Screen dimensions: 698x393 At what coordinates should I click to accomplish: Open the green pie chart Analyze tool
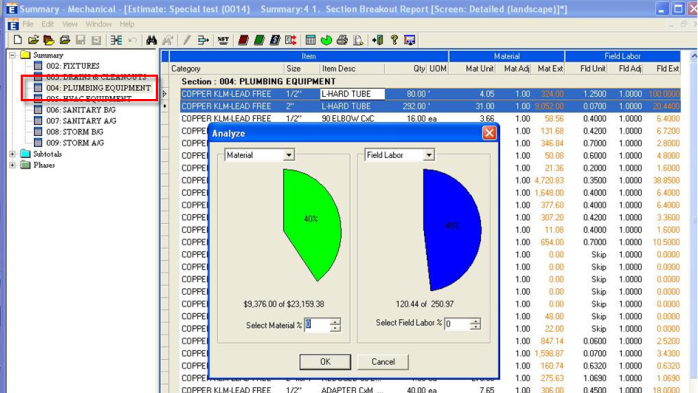click(326, 40)
